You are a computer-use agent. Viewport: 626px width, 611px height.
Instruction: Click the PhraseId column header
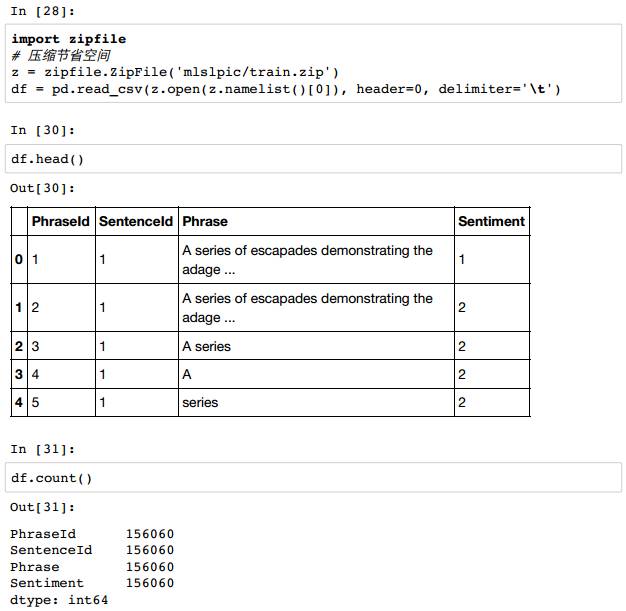click(60, 221)
